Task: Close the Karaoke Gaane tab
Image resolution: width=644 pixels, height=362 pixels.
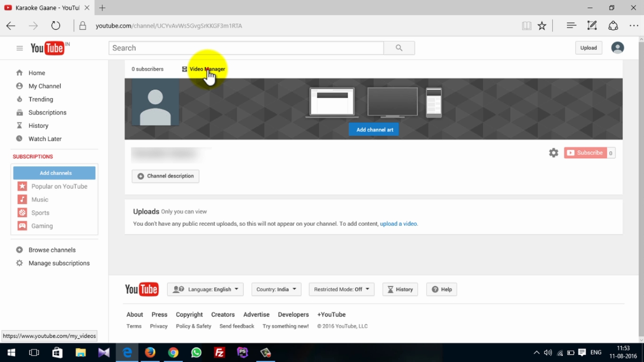Action: coord(87,8)
